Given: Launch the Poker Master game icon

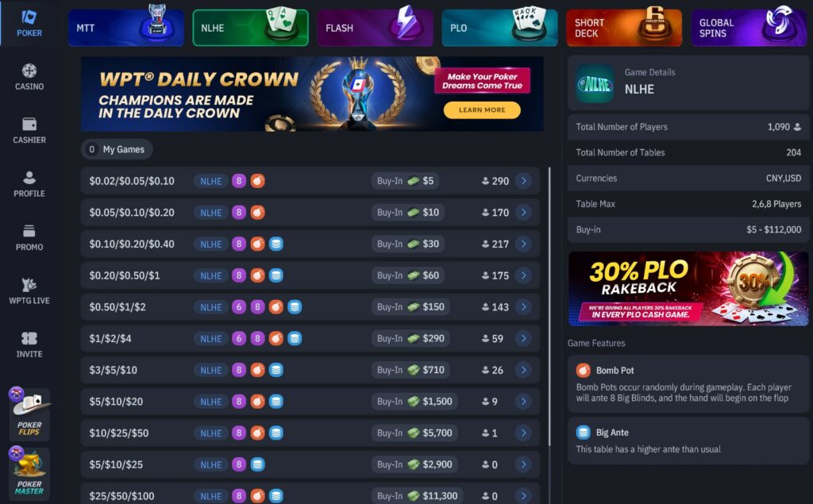Looking at the screenshot, I should (x=29, y=471).
